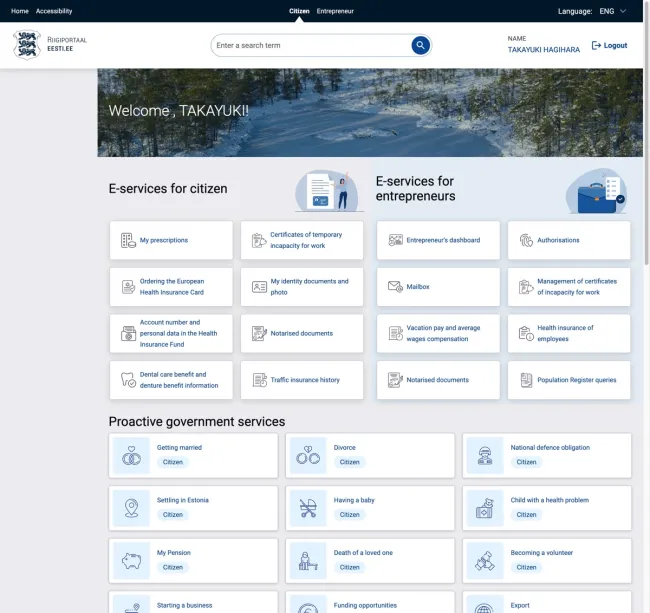Open the Language ENG dropdown
650x613 pixels.
pos(613,11)
